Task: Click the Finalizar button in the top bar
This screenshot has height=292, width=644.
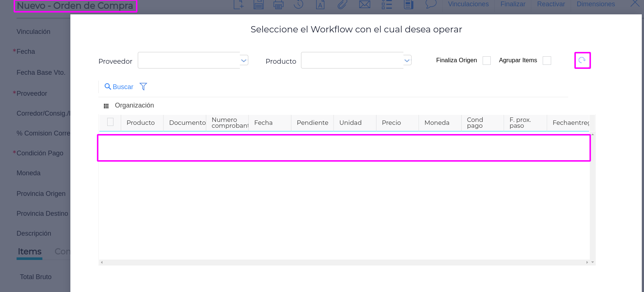Action: pyautogui.click(x=513, y=4)
